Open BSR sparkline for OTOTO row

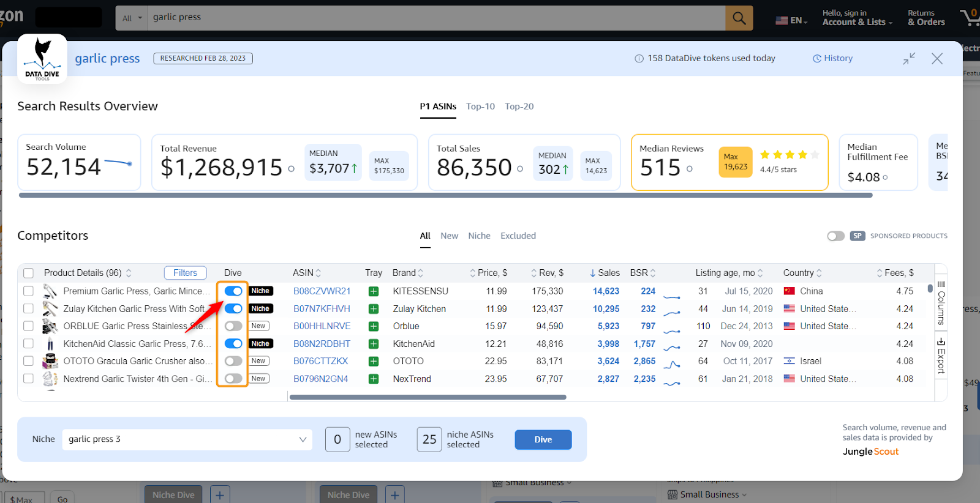tap(672, 365)
